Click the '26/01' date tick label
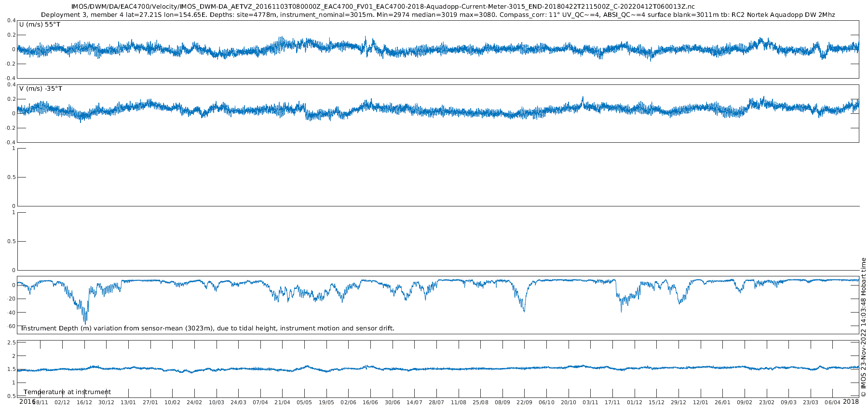The image size is (868, 410). [723, 403]
